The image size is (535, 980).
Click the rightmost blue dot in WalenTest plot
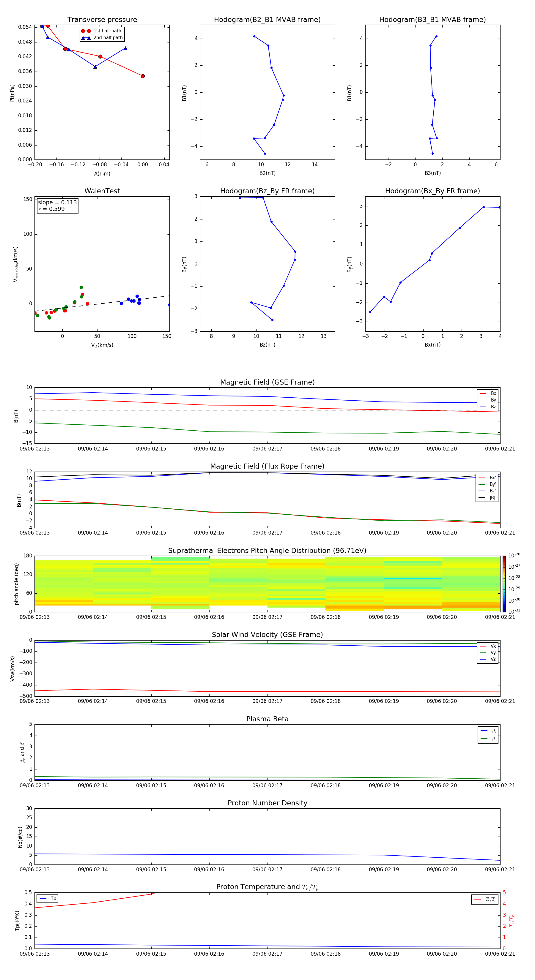tap(169, 305)
